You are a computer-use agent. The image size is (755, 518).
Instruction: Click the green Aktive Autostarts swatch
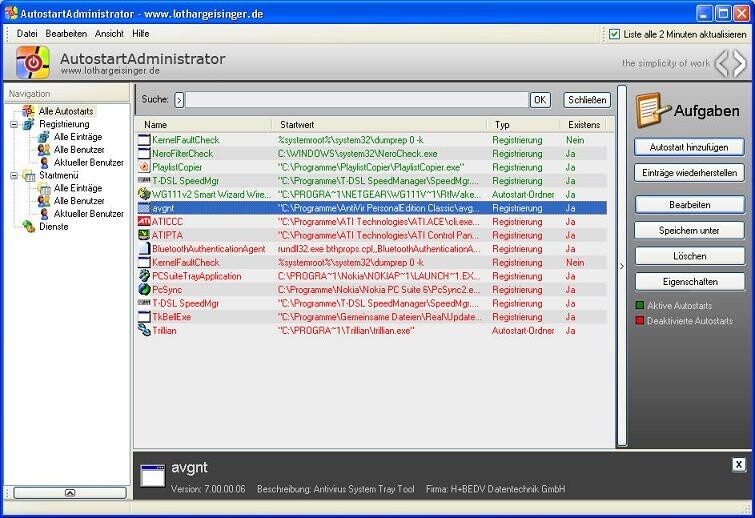pyautogui.click(x=640, y=305)
